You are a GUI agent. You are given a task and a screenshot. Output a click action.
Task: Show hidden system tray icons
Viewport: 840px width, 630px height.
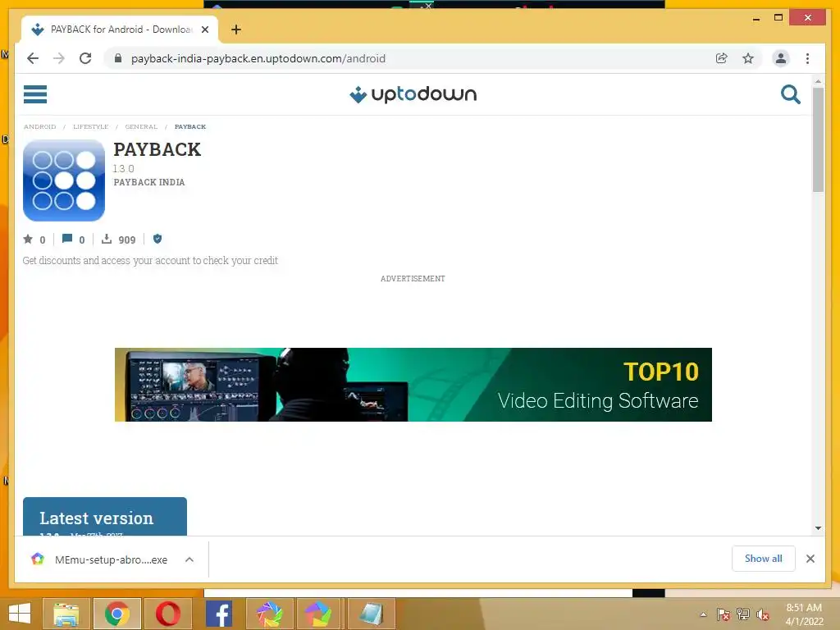(703, 614)
